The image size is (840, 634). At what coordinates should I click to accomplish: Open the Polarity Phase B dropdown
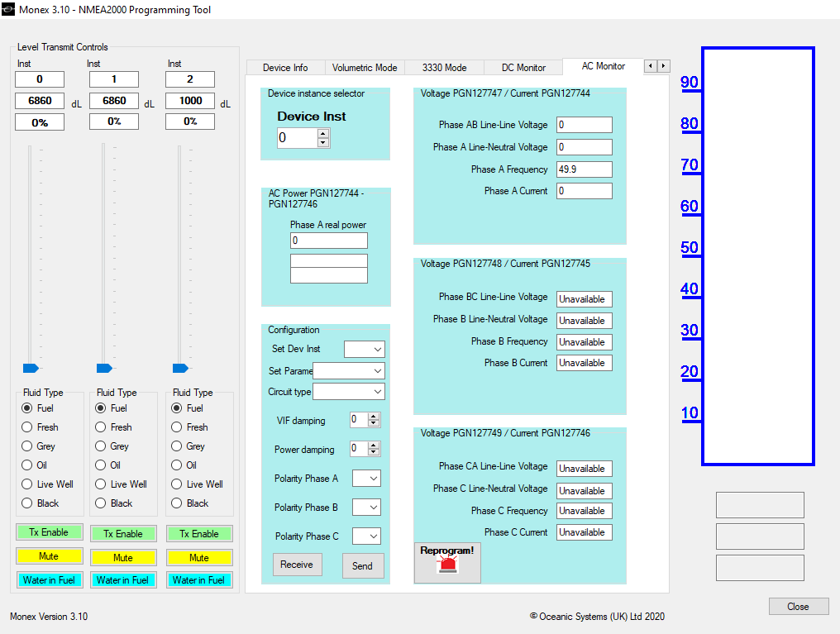point(366,507)
